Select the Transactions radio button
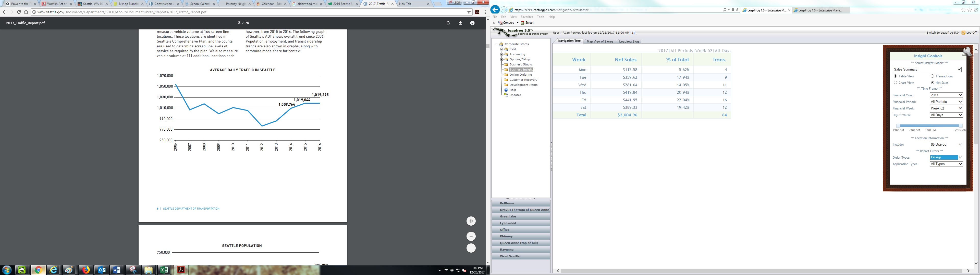980x275 pixels. point(933,76)
